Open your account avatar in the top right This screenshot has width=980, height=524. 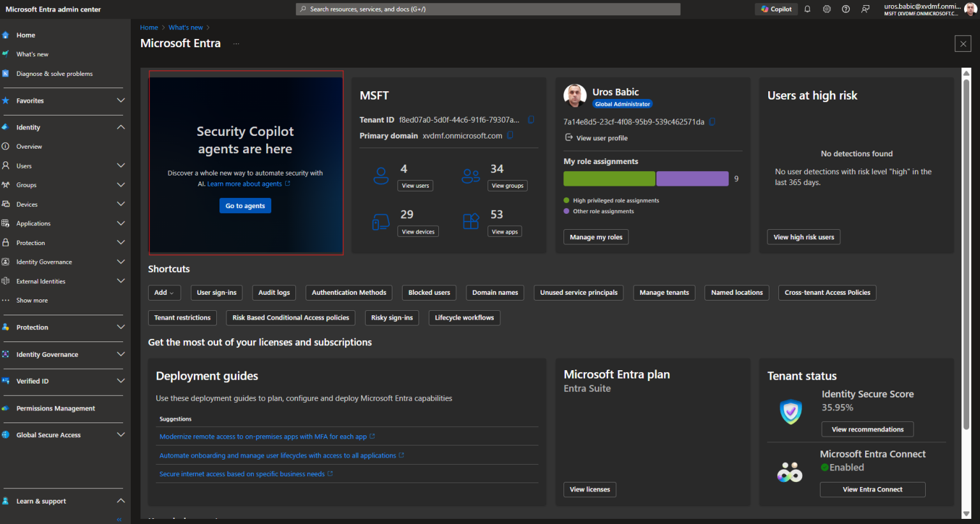point(970,8)
